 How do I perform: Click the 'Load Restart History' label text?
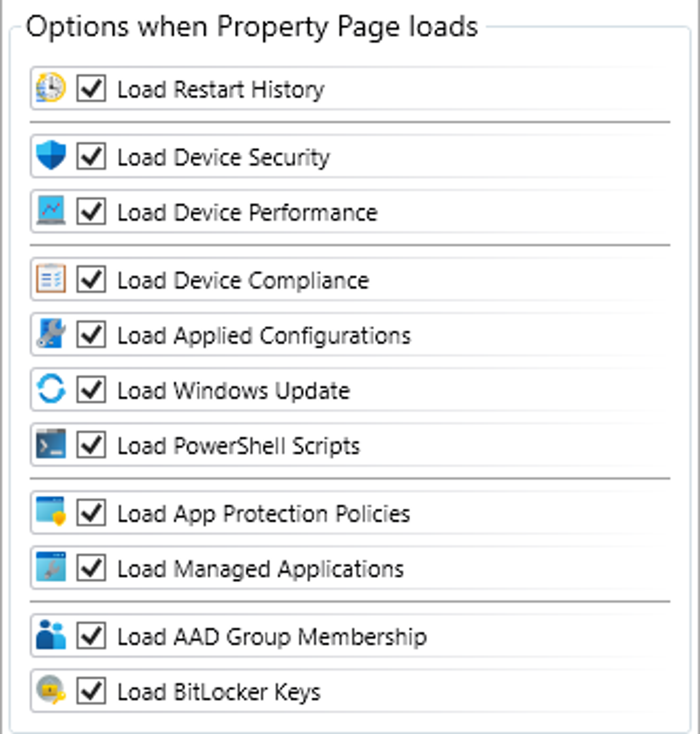pos(221,90)
